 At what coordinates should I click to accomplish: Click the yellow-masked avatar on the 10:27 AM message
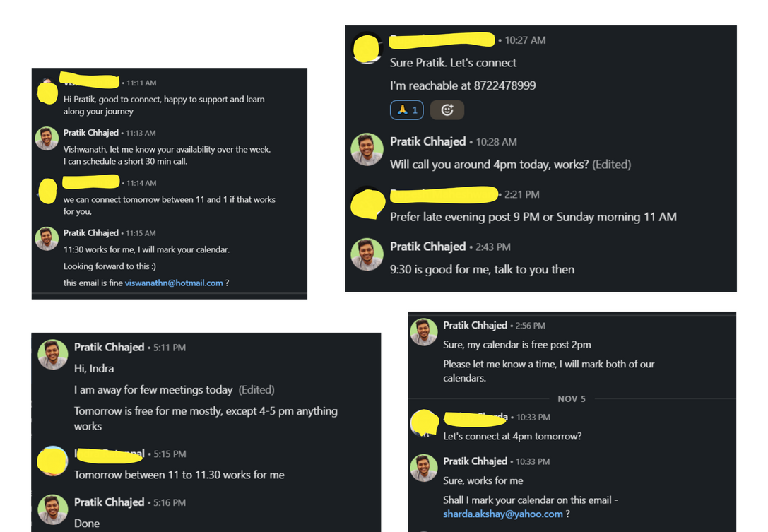(x=367, y=48)
